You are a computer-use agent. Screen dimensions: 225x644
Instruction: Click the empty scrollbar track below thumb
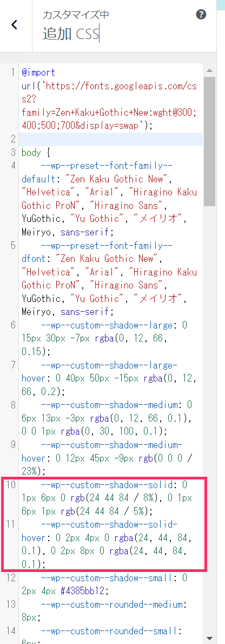[x=209, y=419]
